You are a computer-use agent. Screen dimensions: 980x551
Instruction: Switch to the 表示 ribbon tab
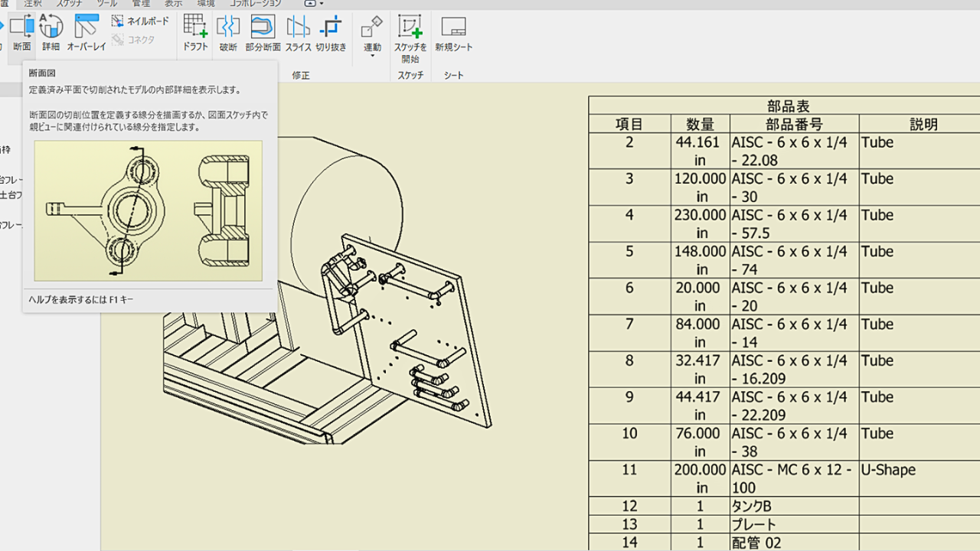point(174,3)
